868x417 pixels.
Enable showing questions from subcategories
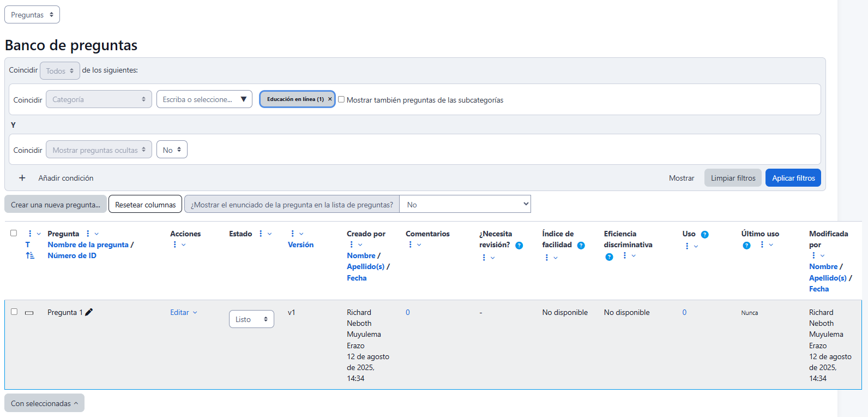(x=341, y=99)
